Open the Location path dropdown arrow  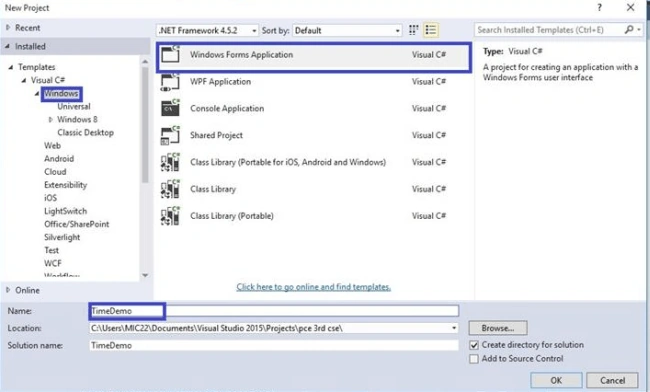[x=454, y=328]
